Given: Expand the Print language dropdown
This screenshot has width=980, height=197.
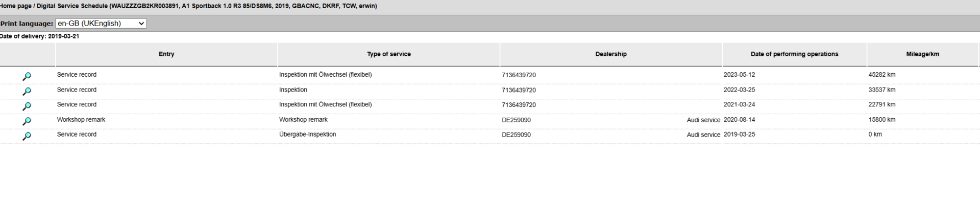Looking at the screenshot, I should coord(101,24).
